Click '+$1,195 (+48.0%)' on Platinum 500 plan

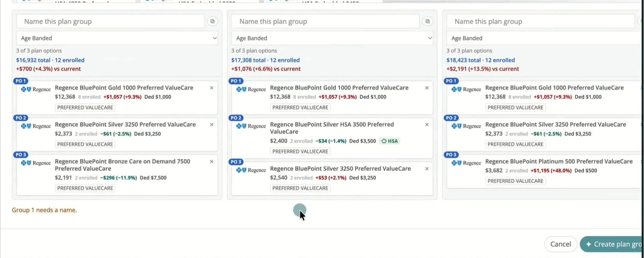[x=551, y=171]
